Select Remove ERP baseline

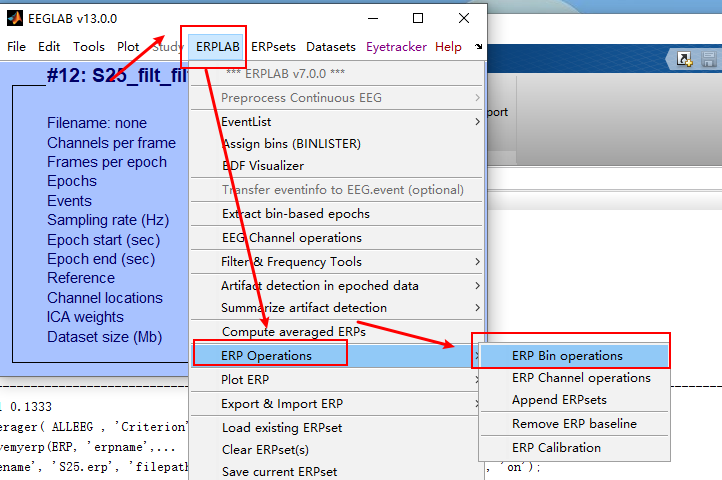click(574, 424)
